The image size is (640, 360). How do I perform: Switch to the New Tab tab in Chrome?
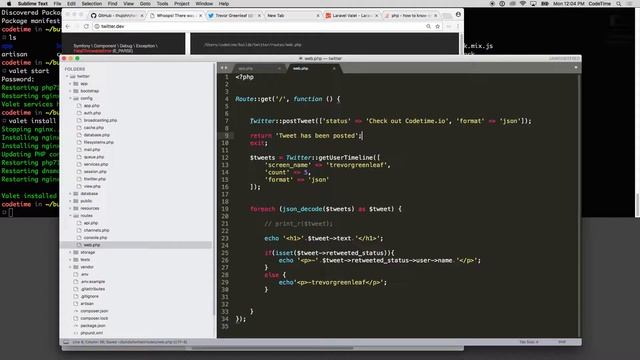291,16
